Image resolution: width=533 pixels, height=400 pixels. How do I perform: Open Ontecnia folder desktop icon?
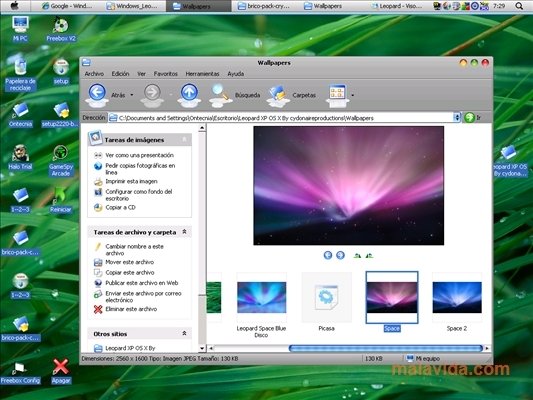(20, 115)
